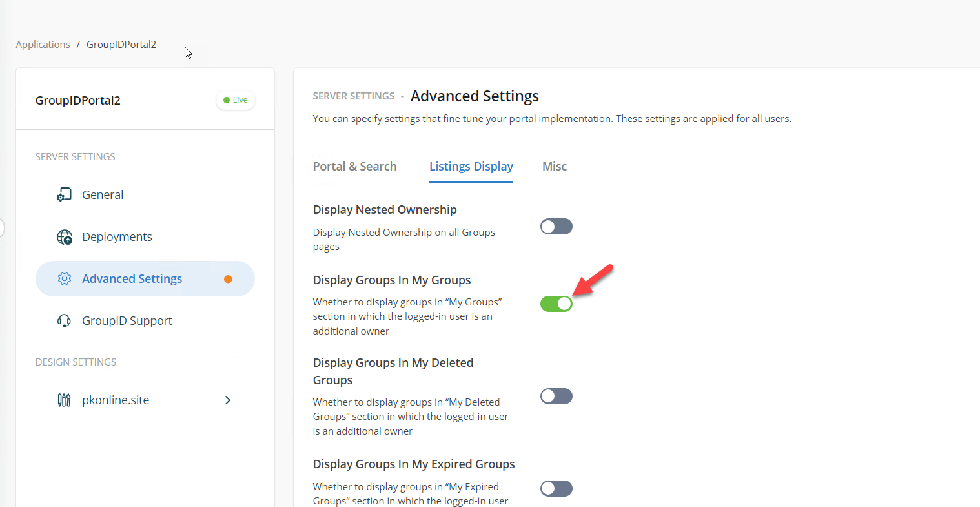Click the orange dot on Advanced Settings
This screenshot has height=507, width=980.
click(228, 278)
